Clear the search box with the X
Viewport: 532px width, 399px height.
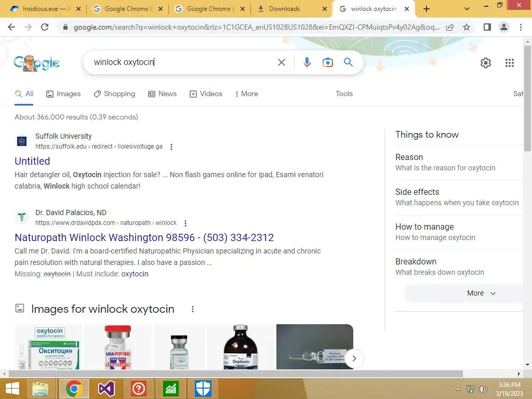pos(281,62)
